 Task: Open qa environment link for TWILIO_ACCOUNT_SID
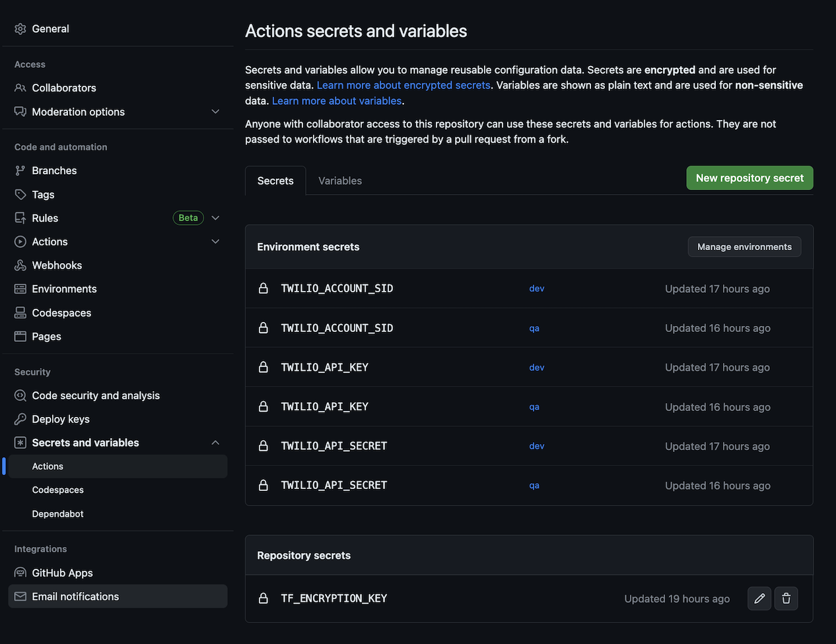pos(534,328)
